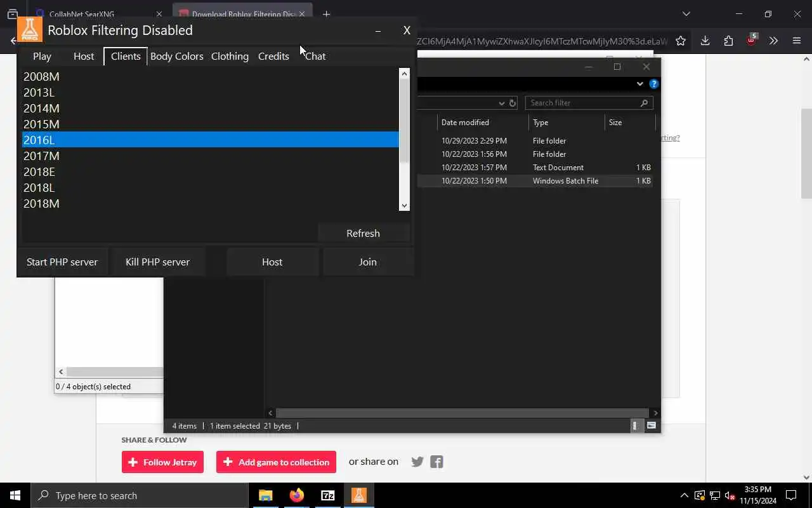Sort by Type column in Explorer

pos(566,123)
